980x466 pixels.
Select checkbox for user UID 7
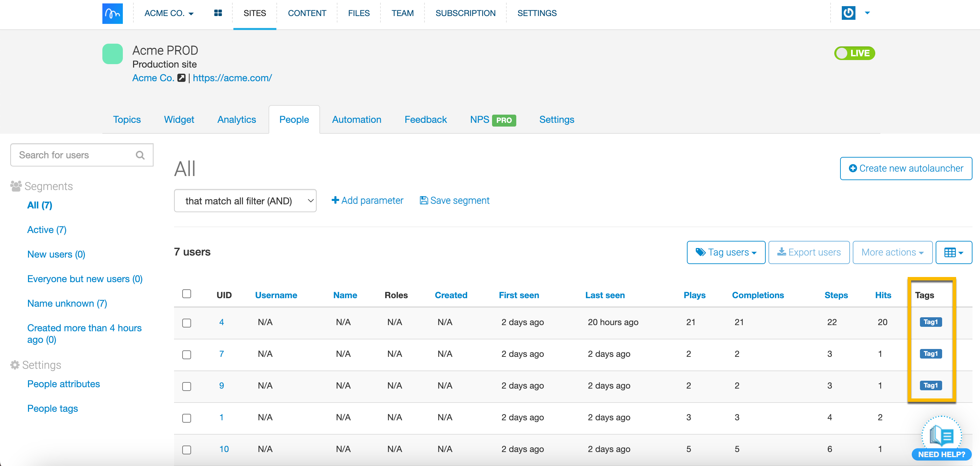click(186, 354)
